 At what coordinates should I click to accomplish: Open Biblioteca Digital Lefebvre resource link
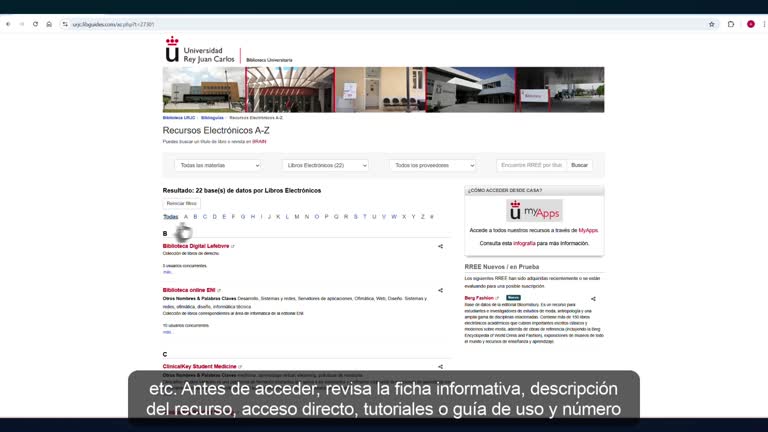click(196, 246)
